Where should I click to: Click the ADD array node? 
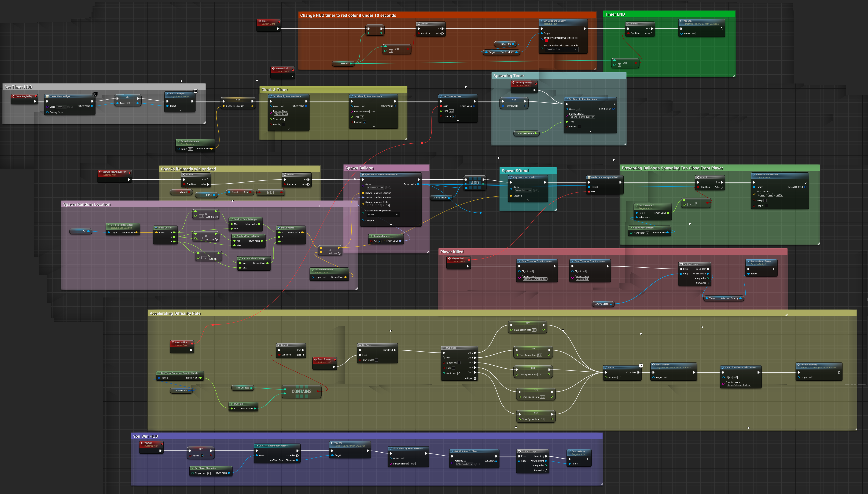pyautogui.click(x=475, y=183)
